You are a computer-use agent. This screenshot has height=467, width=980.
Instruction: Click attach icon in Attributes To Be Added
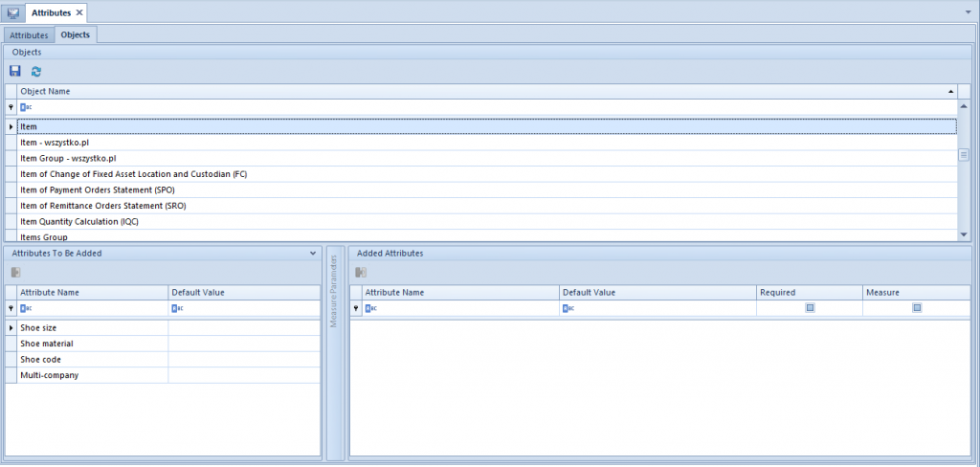pyautogui.click(x=16, y=272)
